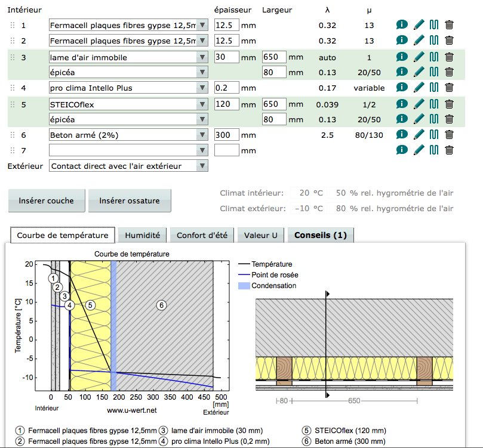
Task: Click Beton armé thickness field 300
Action: tap(227, 135)
